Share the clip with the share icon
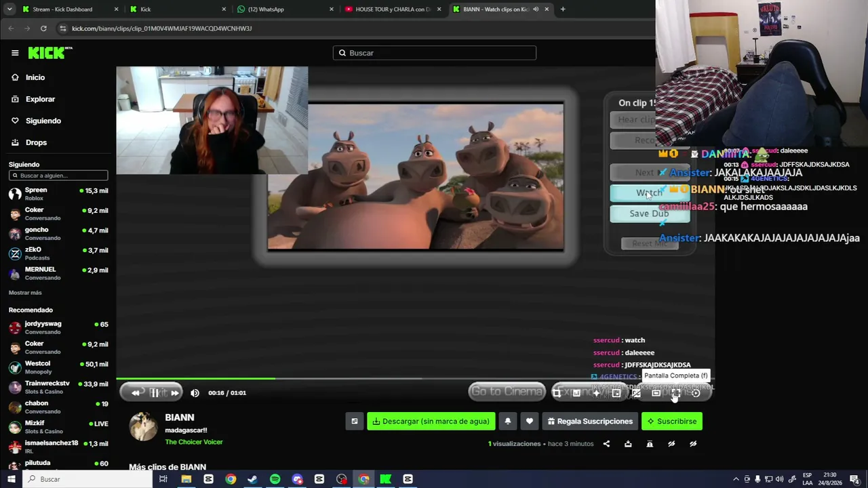 (606, 444)
